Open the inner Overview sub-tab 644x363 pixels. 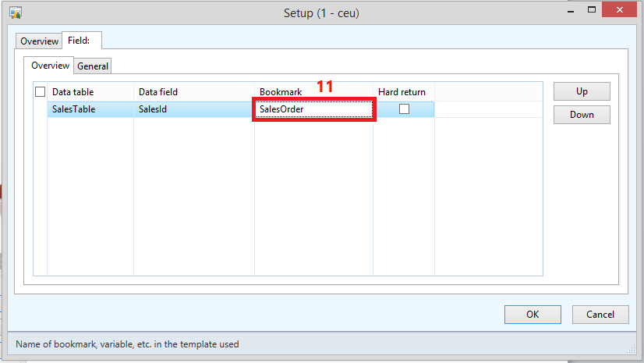coord(50,66)
